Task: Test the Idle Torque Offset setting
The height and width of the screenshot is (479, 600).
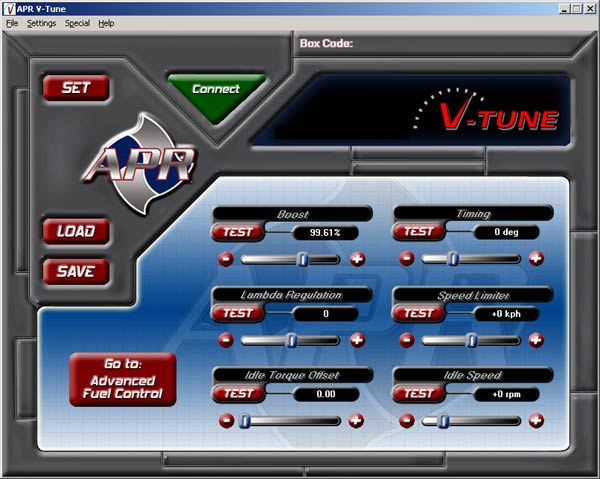Action: (x=238, y=394)
